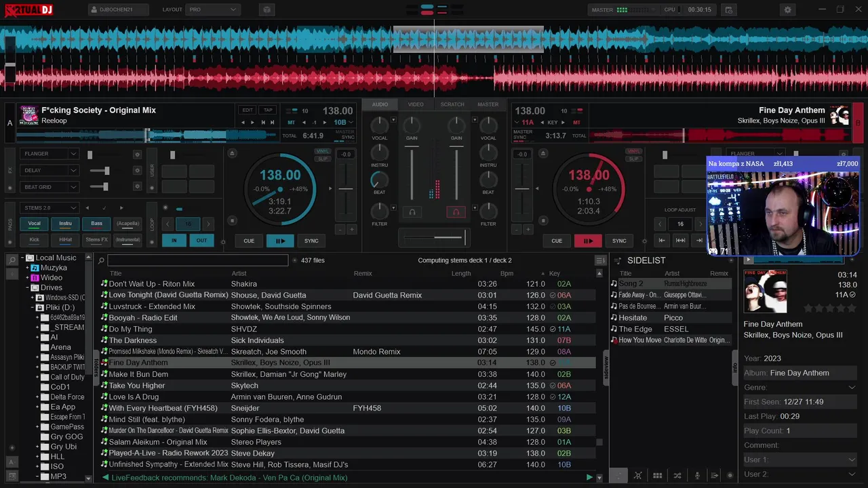Image resolution: width=868 pixels, height=488 pixels.
Task: Toggle Bass stem pad on deck A
Action: tap(96, 224)
